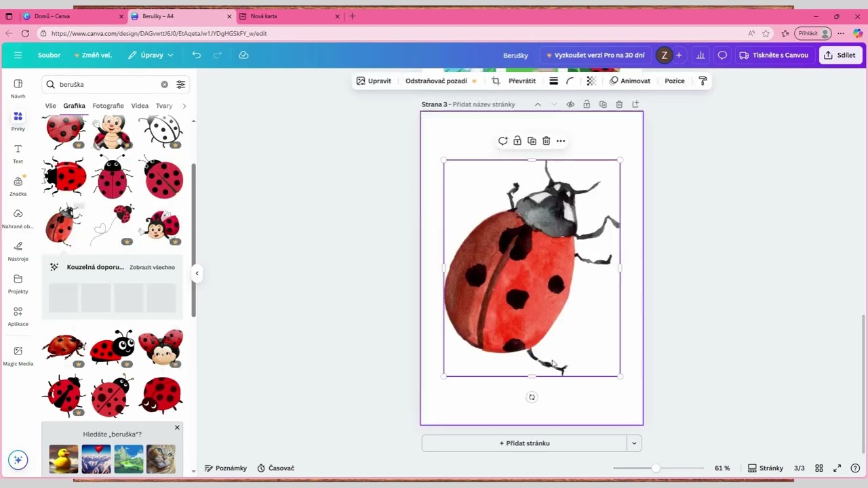Rotate handle below ladybug image
The height and width of the screenshot is (488, 868).
532,397
